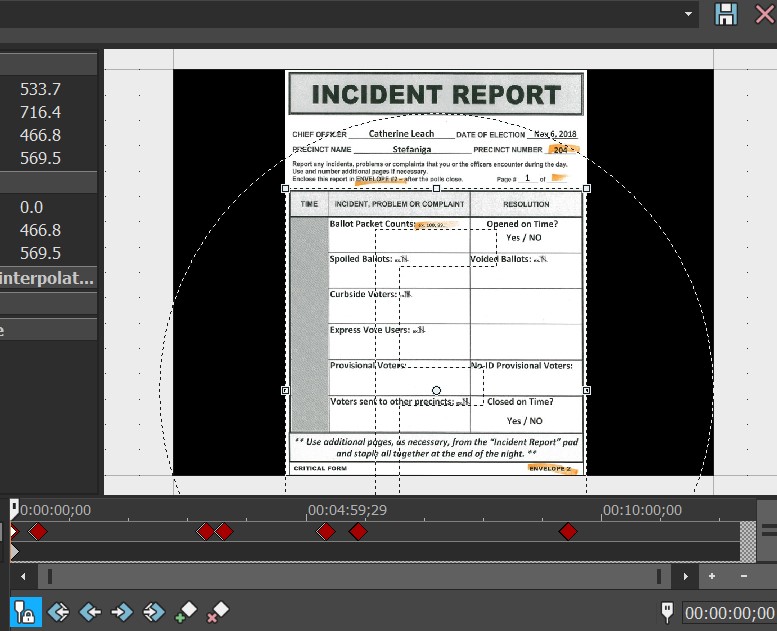Create a keyframe with the green plus diamond
The image size is (777, 631).
tap(186, 611)
